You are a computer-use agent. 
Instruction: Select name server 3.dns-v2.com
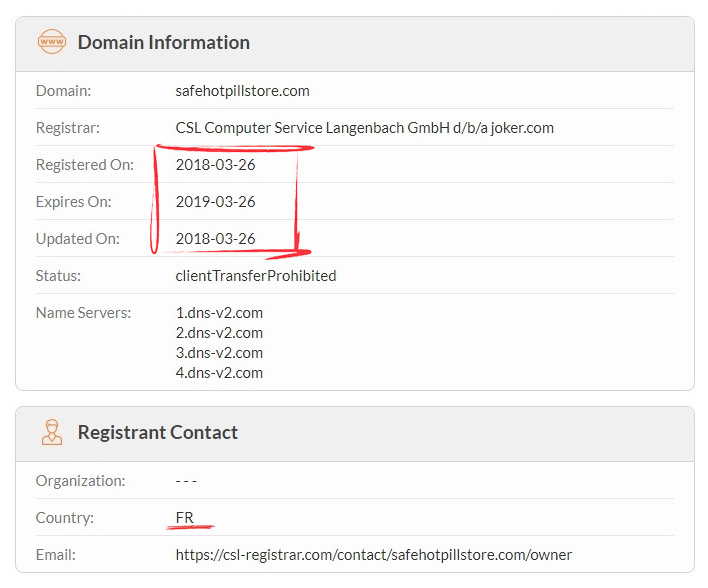pos(219,353)
